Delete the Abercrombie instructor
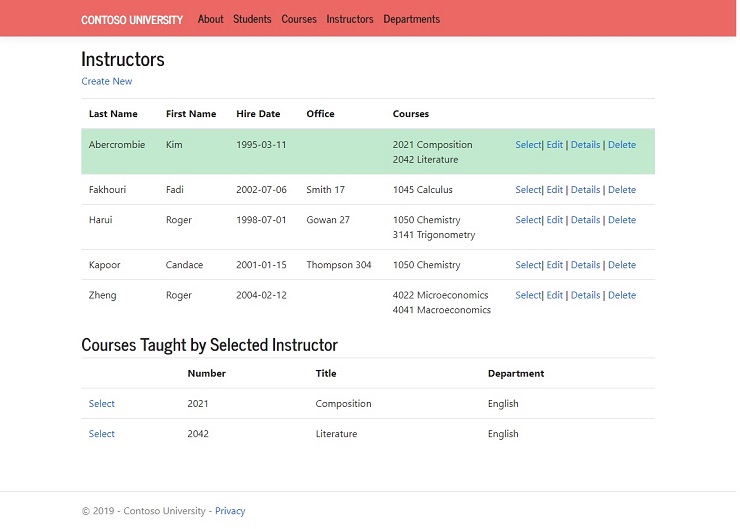This screenshot has height=529, width=740. 622,145
